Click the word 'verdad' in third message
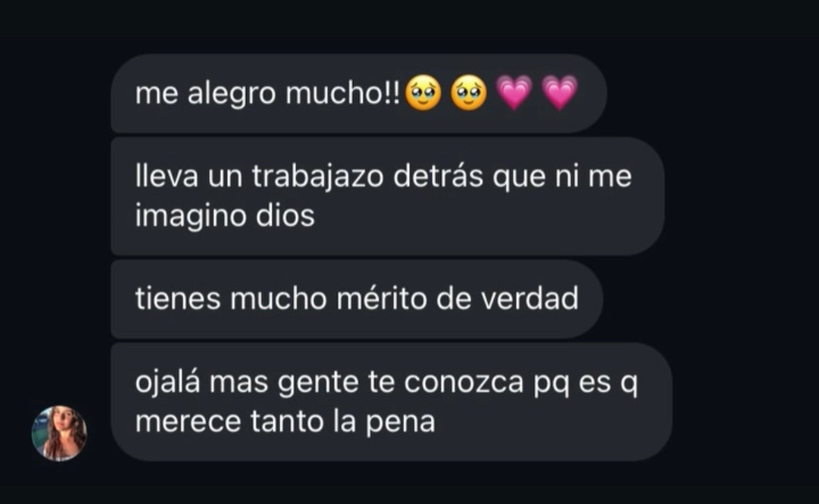The image size is (819, 504). pos(529,299)
